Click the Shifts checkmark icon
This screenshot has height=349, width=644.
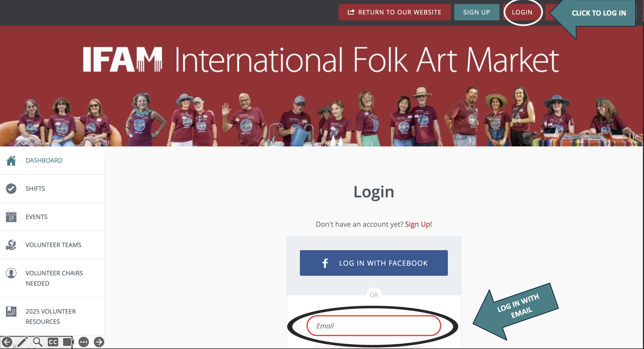tap(11, 189)
